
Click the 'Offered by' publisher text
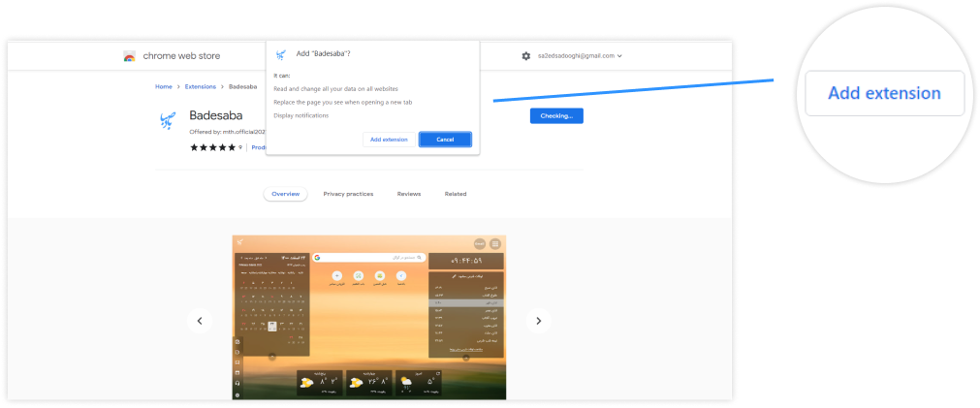228,132
